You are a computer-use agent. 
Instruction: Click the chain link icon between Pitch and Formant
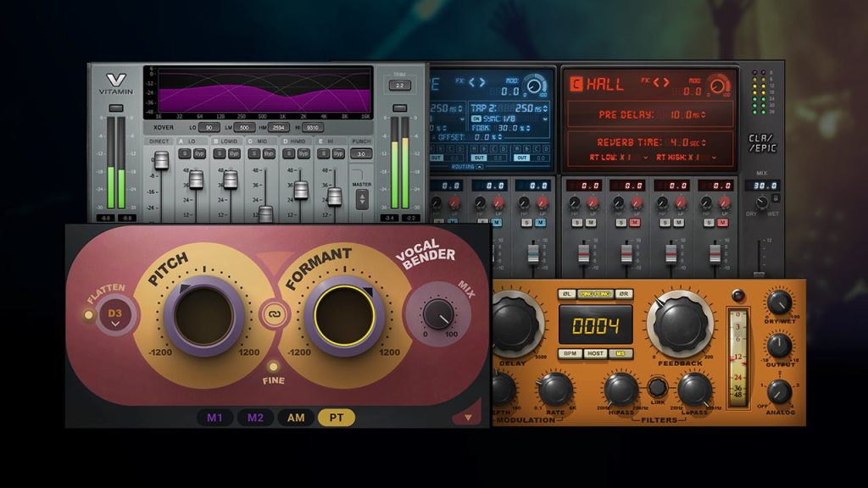[x=275, y=314]
